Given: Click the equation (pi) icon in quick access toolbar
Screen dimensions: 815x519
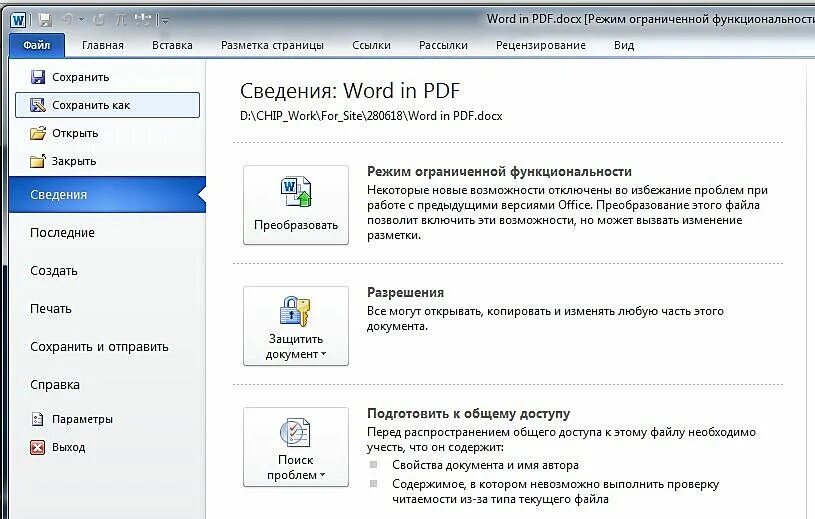Looking at the screenshot, I should pos(121,20).
